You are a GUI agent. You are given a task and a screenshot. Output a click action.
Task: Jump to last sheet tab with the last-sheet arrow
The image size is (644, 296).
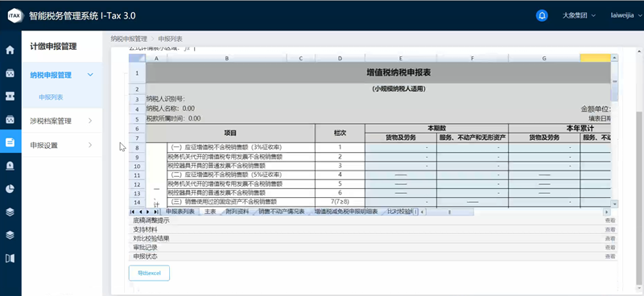[x=155, y=212]
